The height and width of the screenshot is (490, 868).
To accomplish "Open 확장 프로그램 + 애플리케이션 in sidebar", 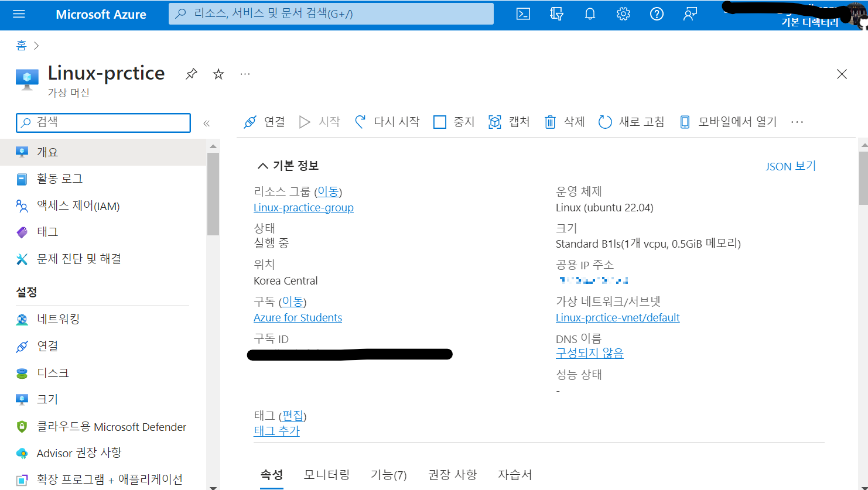I will tap(103, 479).
